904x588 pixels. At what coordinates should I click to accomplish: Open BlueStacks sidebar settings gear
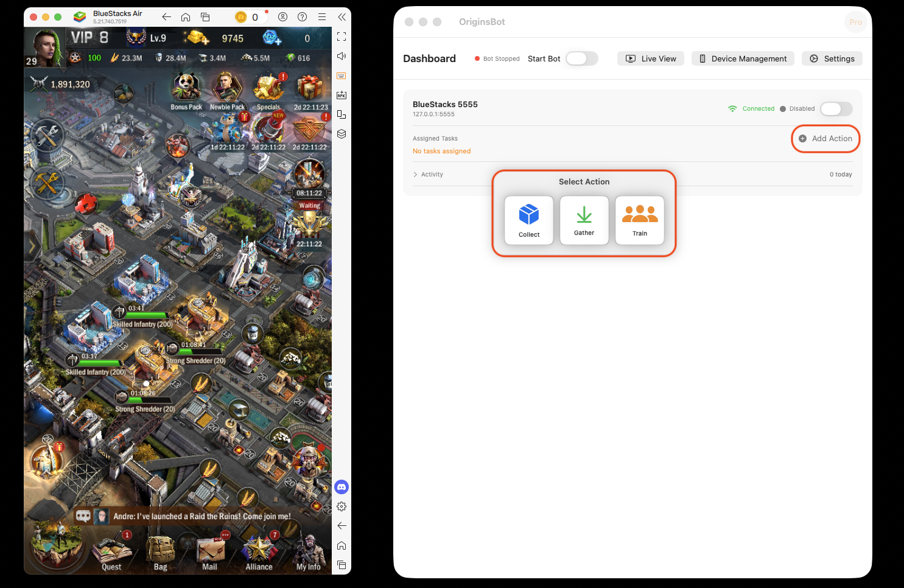click(342, 506)
